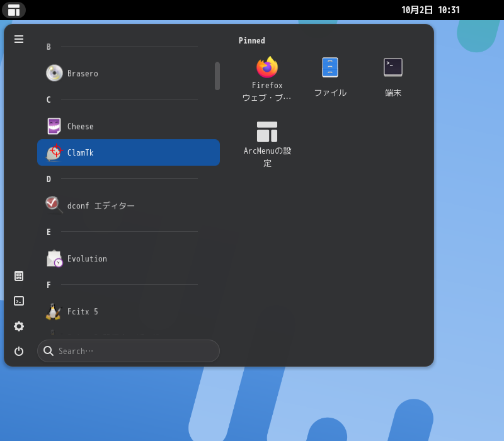The height and width of the screenshot is (441, 504).
Task: Click the app list scrollbar handle
Action: pos(217,76)
